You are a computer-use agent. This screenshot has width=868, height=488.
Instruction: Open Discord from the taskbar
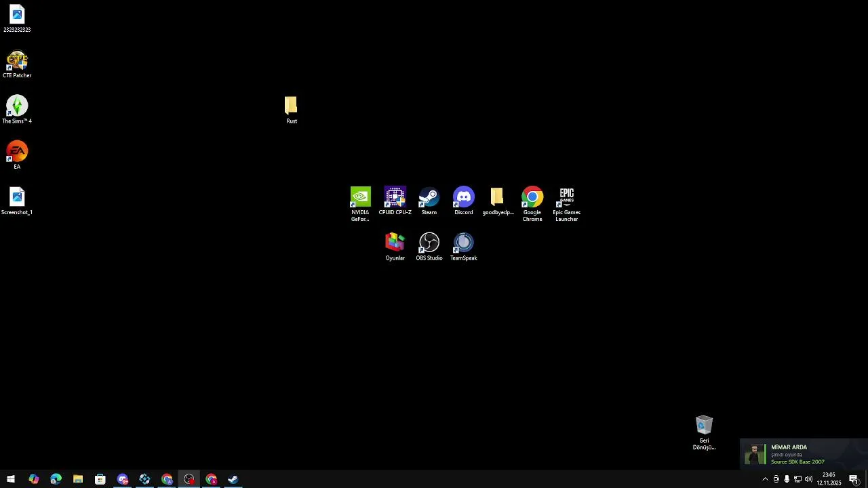pos(123,479)
